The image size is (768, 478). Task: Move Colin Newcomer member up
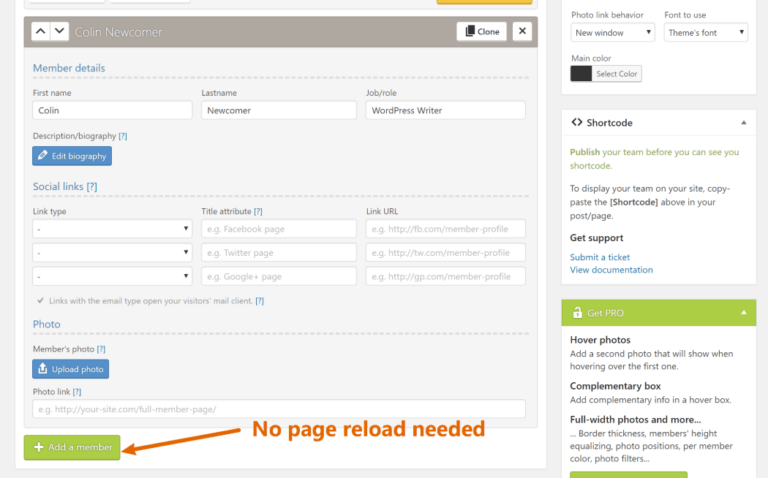point(41,32)
